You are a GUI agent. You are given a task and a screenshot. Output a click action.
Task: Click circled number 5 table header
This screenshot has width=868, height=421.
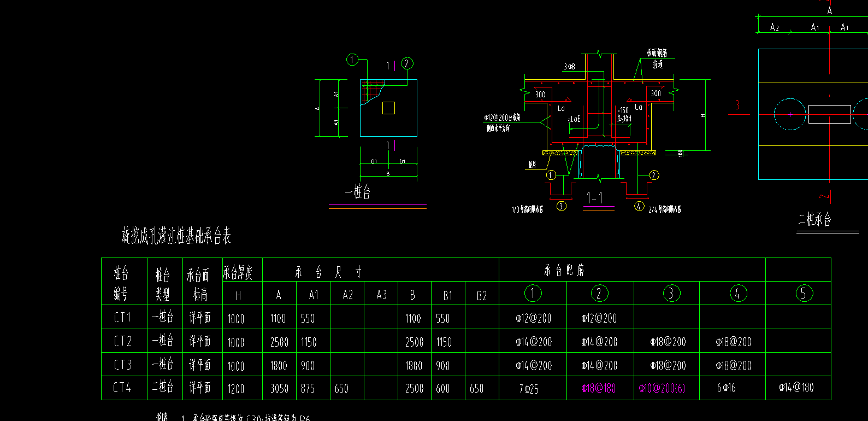(x=804, y=294)
